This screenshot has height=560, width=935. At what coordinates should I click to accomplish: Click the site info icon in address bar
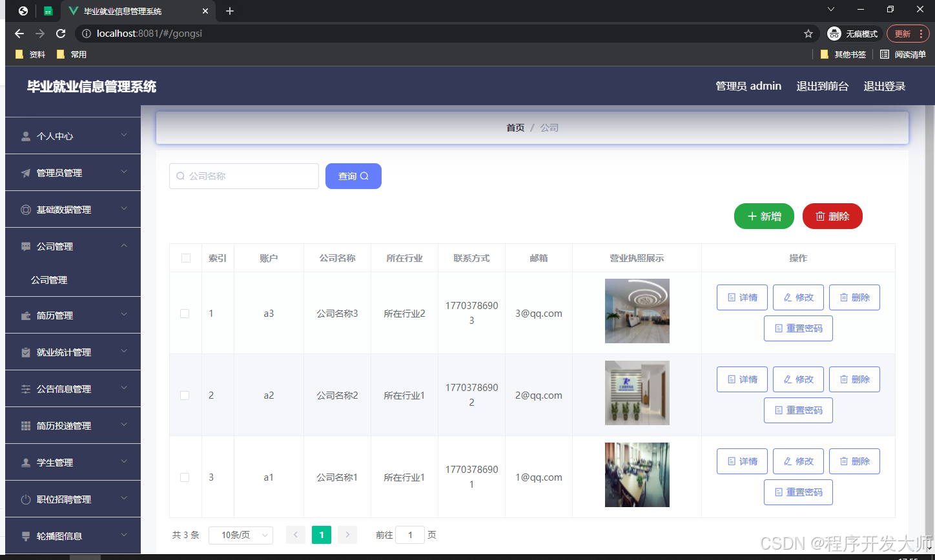pyautogui.click(x=87, y=34)
